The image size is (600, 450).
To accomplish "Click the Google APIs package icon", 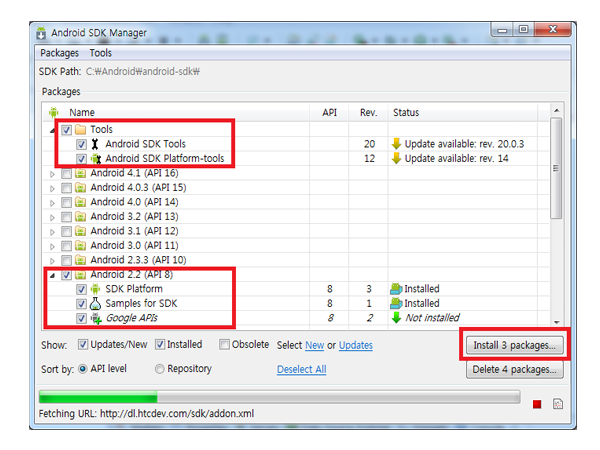I will click(x=95, y=318).
